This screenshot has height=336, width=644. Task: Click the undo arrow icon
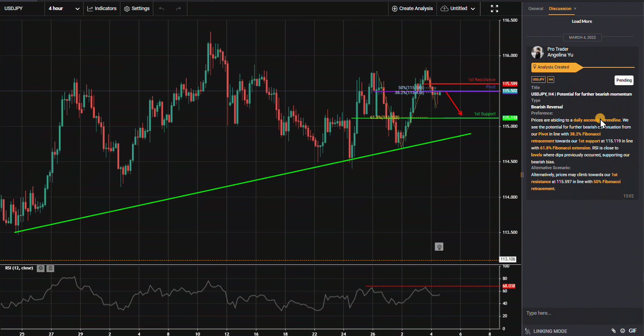[162, 9]
